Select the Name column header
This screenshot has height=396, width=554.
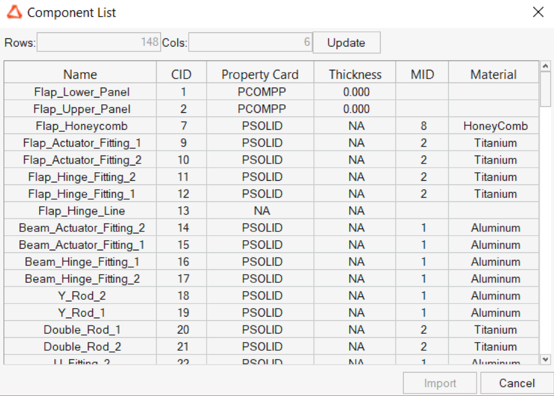(x=80, y=74)
